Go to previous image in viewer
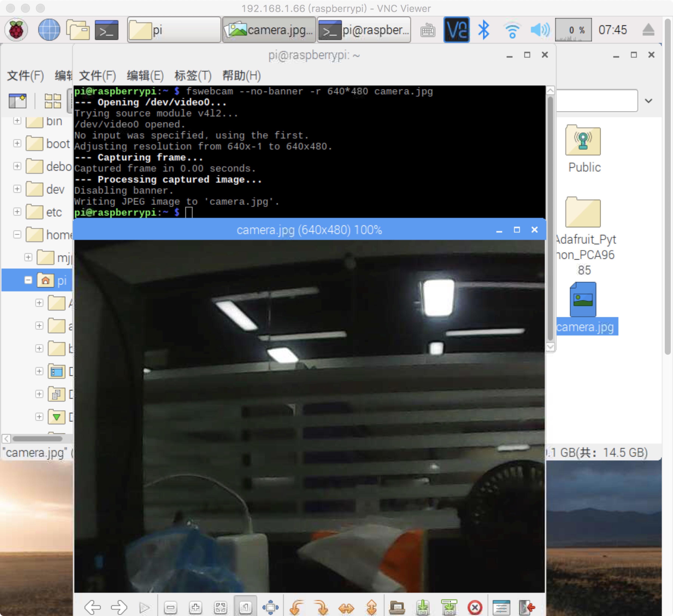The image size is (673, 616). (93, 607)
